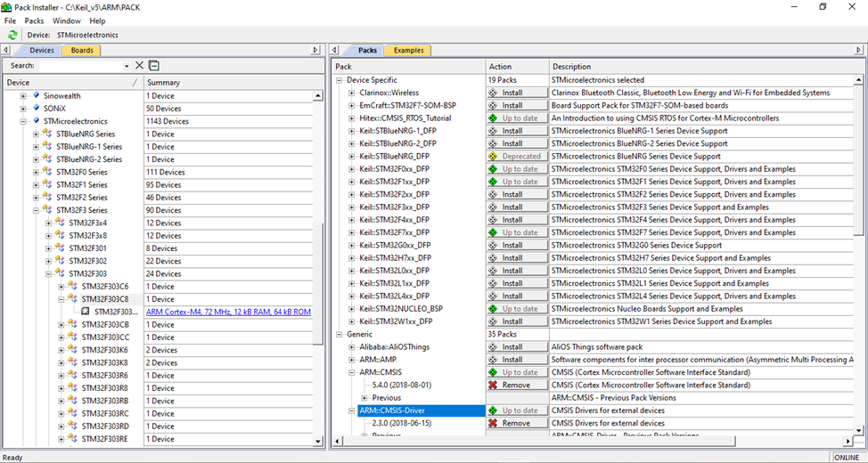The width and height of the screenshot is (868, 463).
Task: Collapse the STM32F303 node
Action: click(x=49, y=274)
